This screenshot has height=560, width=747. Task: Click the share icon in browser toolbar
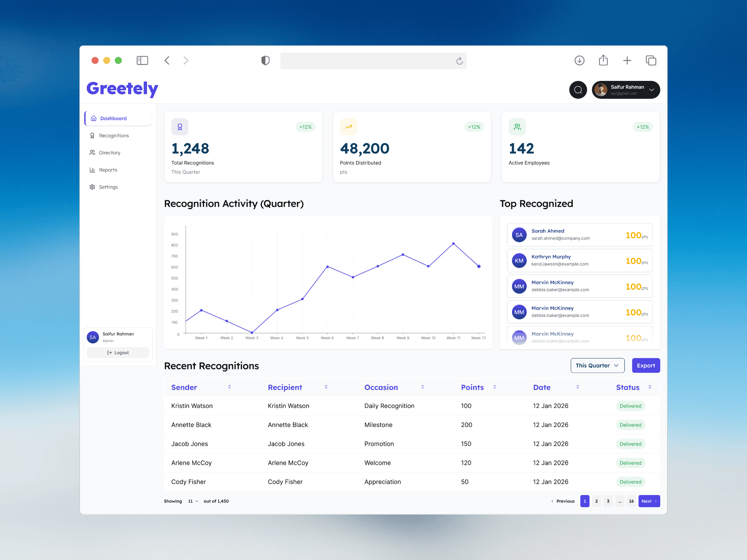pyautogui.click(x=603, y=60)
